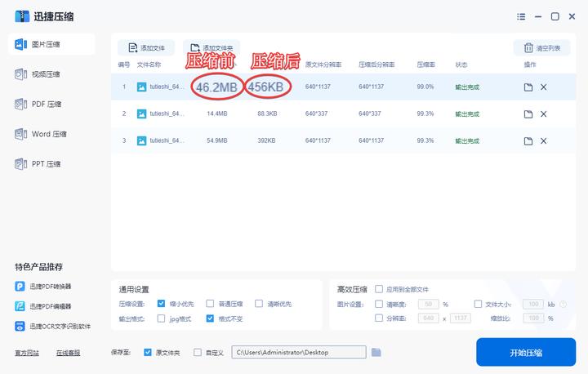
Task: Click the 清晰度 percent input field
Action: coord(429,304)
